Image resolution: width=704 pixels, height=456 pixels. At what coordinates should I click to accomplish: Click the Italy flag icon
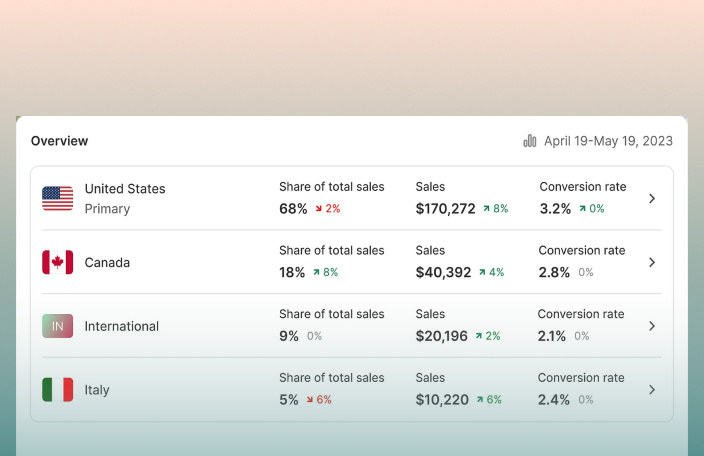click(57, 390)
